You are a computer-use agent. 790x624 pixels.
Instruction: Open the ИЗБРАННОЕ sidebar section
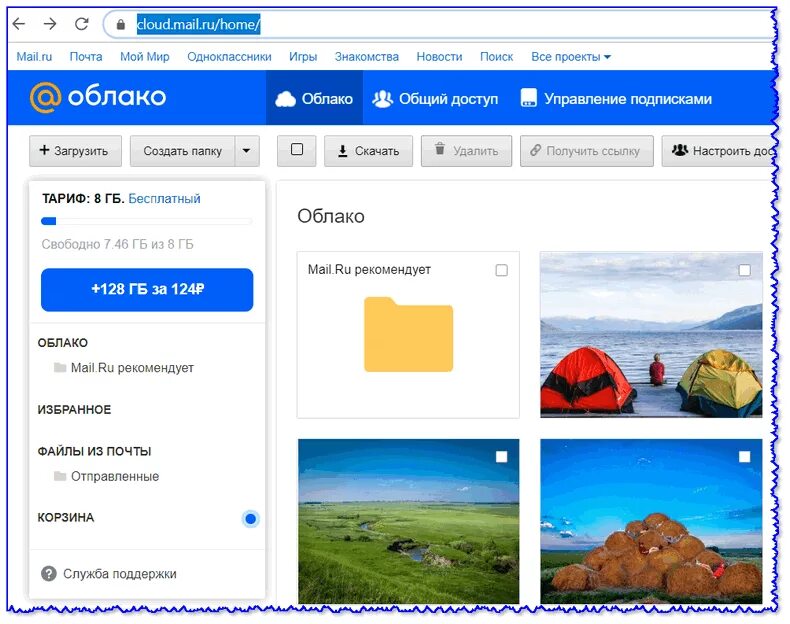[x=74, y=409]
